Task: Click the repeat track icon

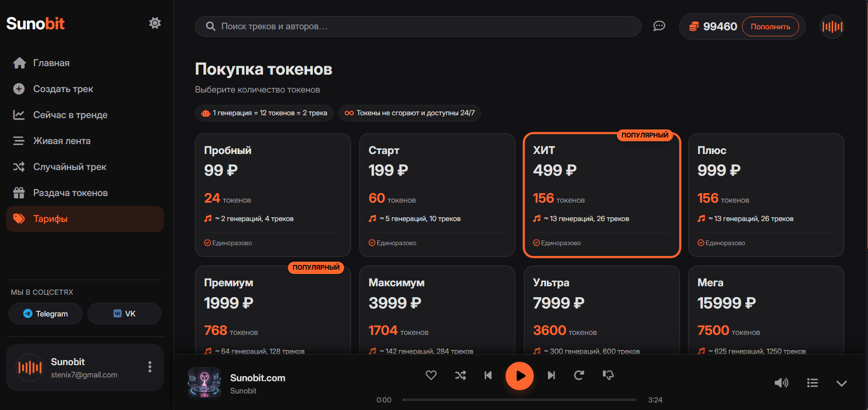Action: click(x=579, y=376)
